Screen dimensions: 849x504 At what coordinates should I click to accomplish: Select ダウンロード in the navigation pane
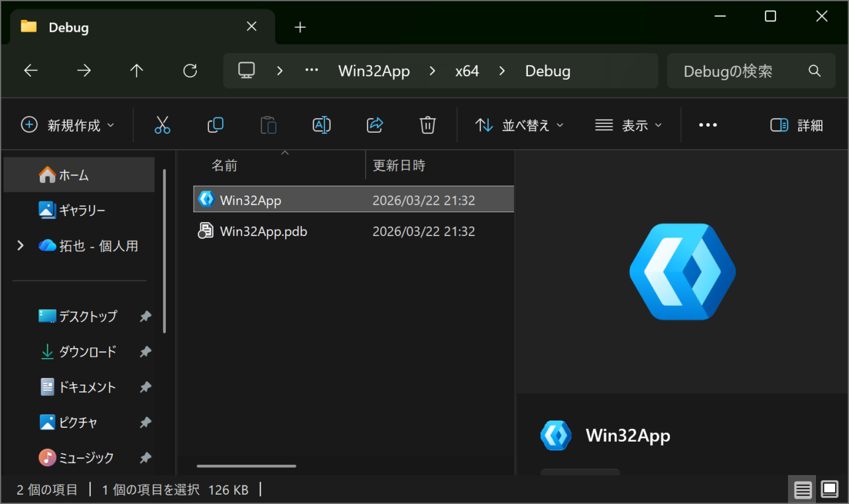[x=88, y=351]
